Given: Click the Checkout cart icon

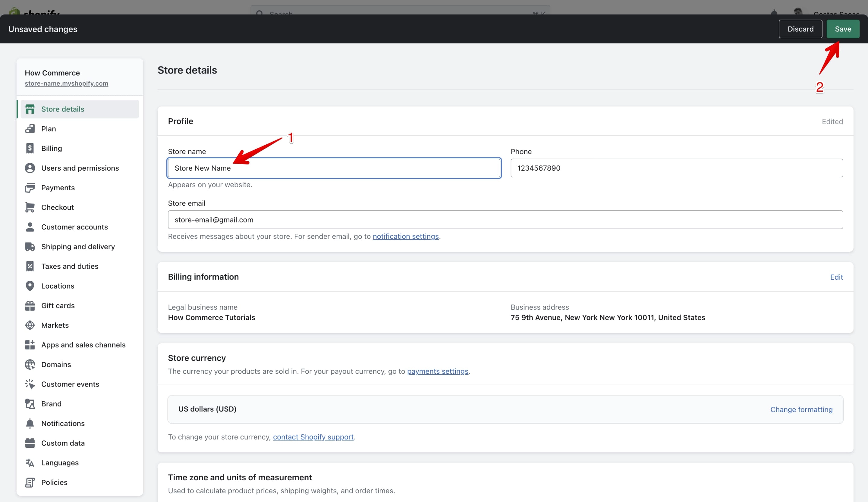Looking at the screenshot, I should pyautogui.click(x=30, y=207).
